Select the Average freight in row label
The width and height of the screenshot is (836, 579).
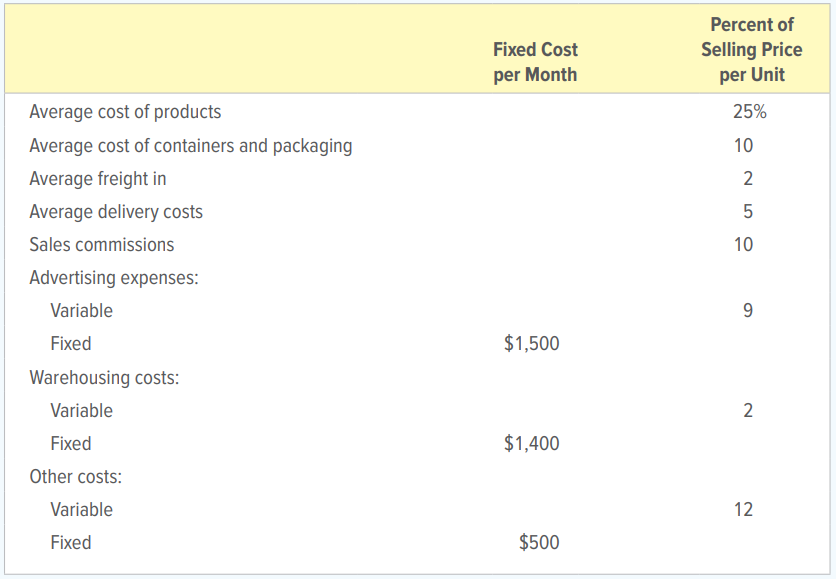click(98, 179)
